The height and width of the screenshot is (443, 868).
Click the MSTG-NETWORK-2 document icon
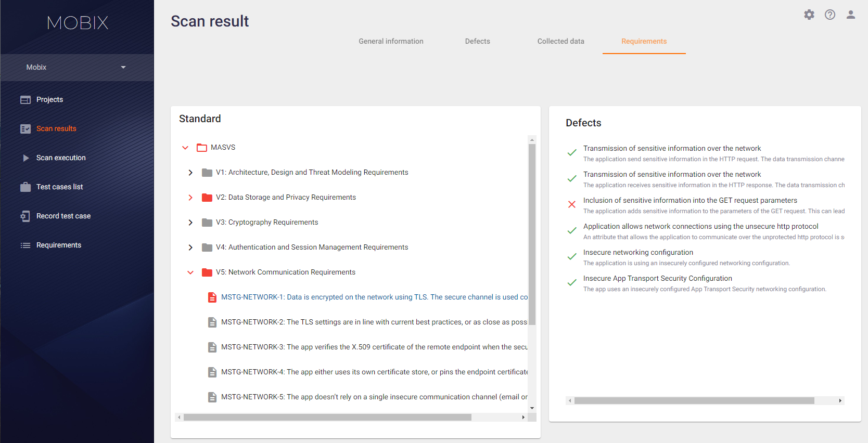click(212, 322)
